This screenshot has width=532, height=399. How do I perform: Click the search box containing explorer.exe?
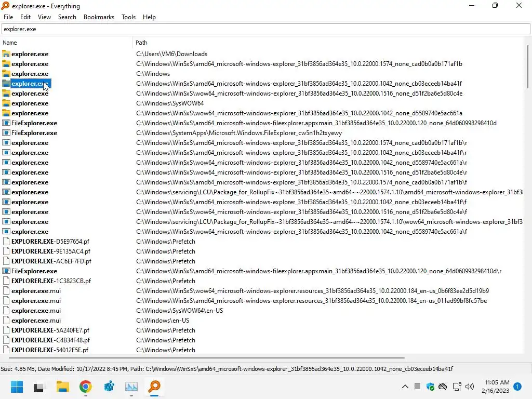265,29
